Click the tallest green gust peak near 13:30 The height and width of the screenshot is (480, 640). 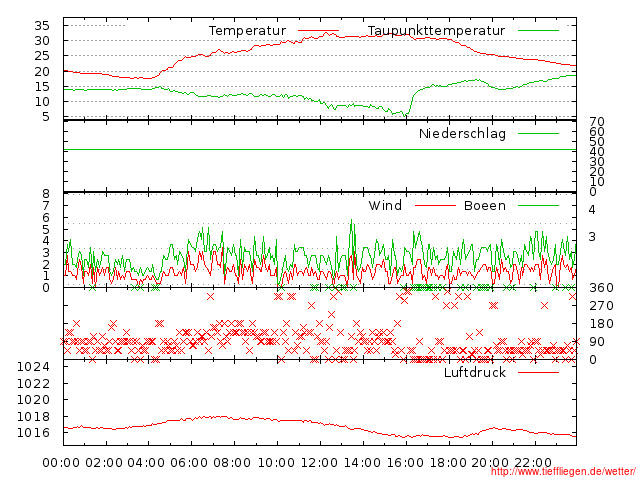(352, 222)
